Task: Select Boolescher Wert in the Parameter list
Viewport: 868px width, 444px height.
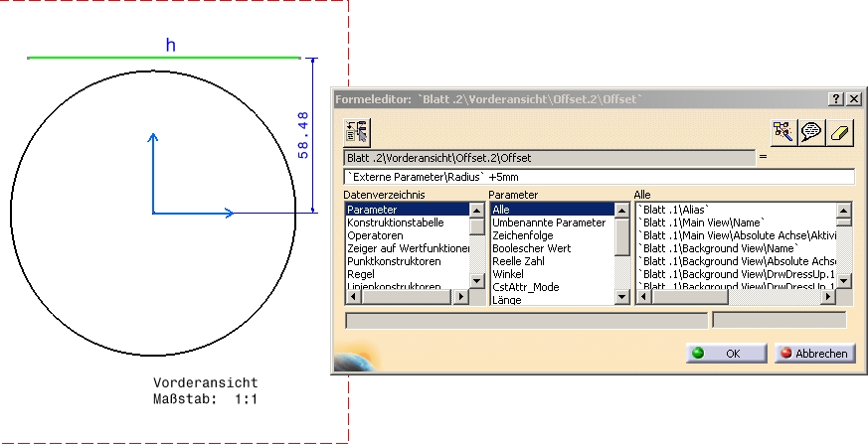Action: point(553,248)
